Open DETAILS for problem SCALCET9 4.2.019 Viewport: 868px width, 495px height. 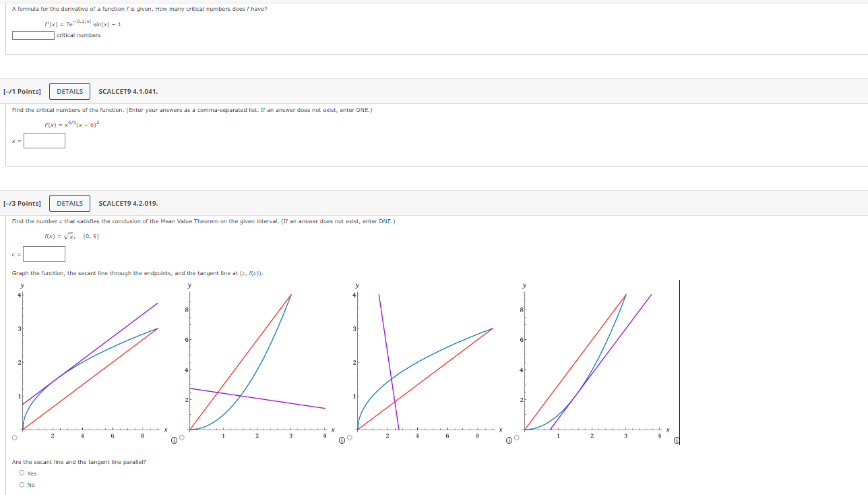[x=69, y=203]
